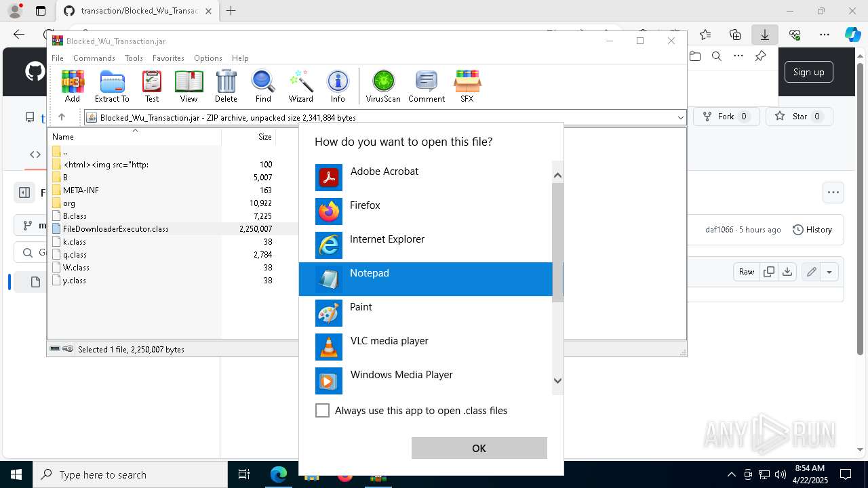Viewport: 868px width, 488px height.
Task: Click the Edge icon in the taskbar
Action: [279, 474]
